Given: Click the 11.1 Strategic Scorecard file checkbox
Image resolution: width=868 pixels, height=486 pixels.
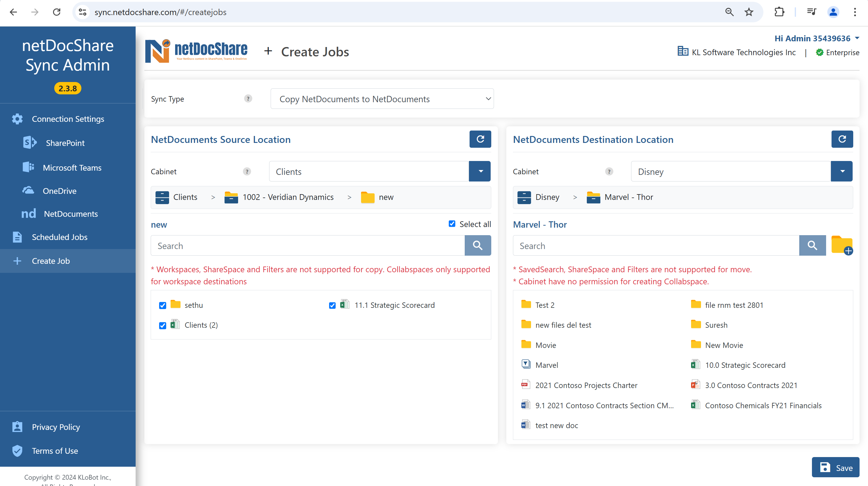Looking at the screenshot, I should 332,305.
